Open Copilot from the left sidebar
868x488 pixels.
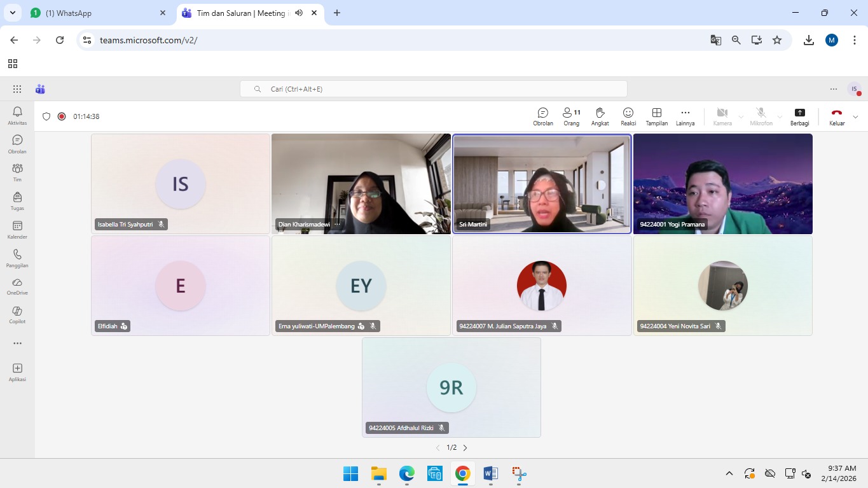(17, 314)
